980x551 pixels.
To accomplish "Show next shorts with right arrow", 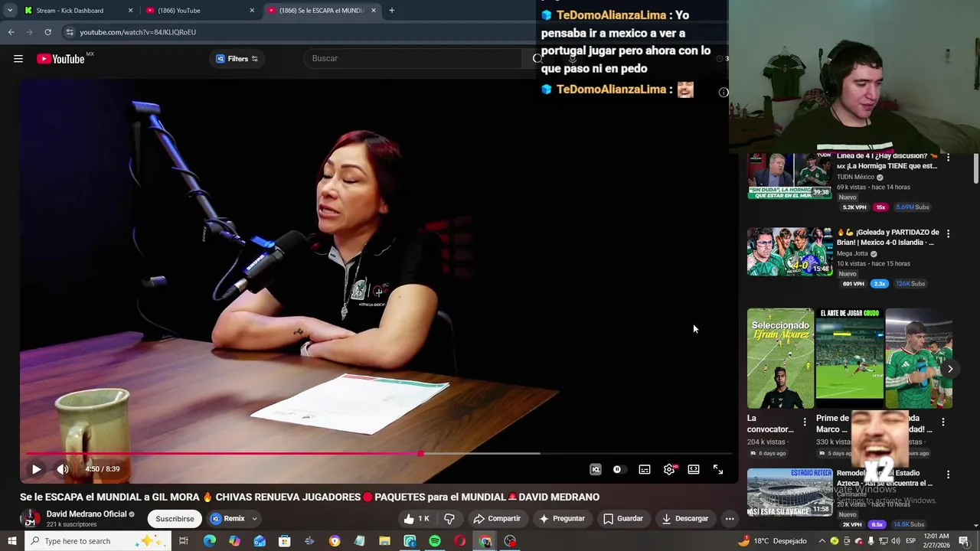I will (949, 369).
